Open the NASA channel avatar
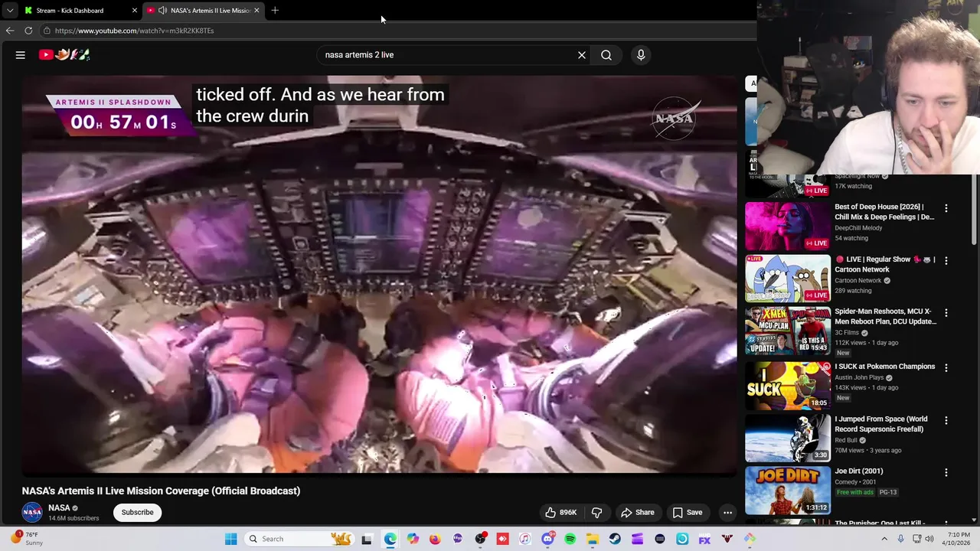The height and width of the screenshot is (551, 980). point(32,512)
